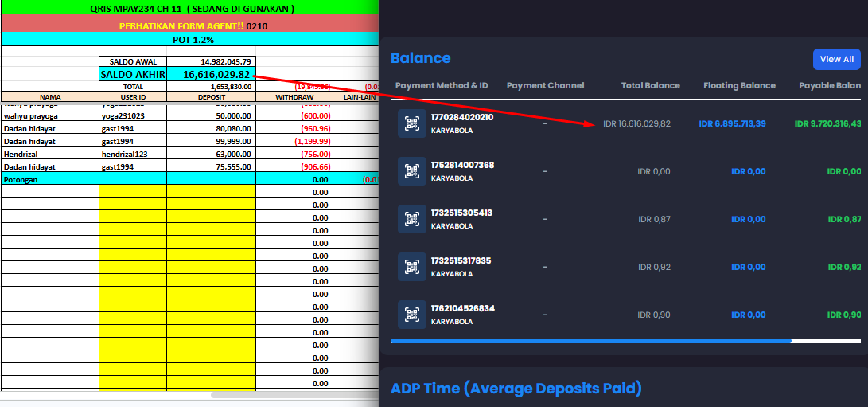Image resolution: width=868 pixels, height=407 pixels.
Task: Click QR icon for 1732515305413 KARYABOLA
Action: tap(412, 219)
